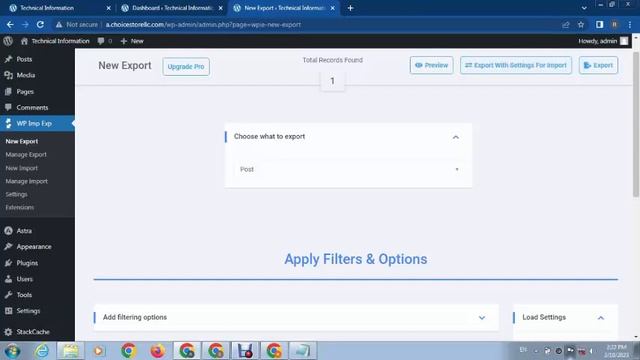Open New Import submenu item

pos(21,168)
